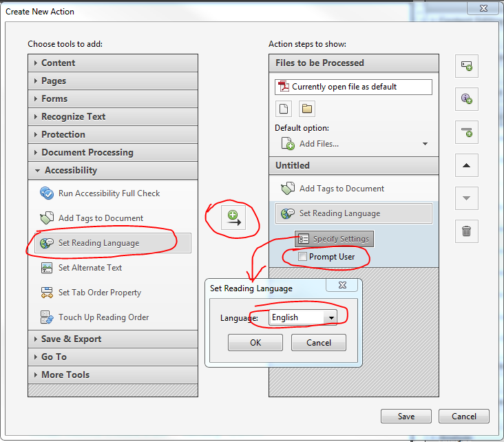Click the add folder icon
This screenshot has height=442, width=504.
[x=307, y=109]
